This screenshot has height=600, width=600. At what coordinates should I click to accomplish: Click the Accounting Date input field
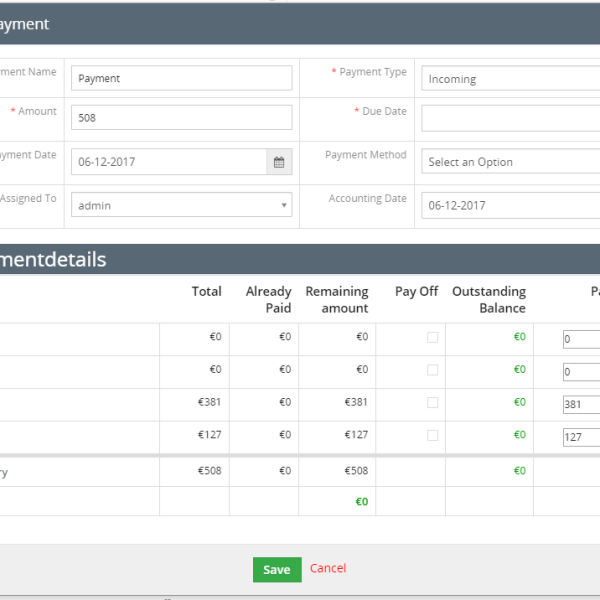pyautogui.click(x=510, y=205)
